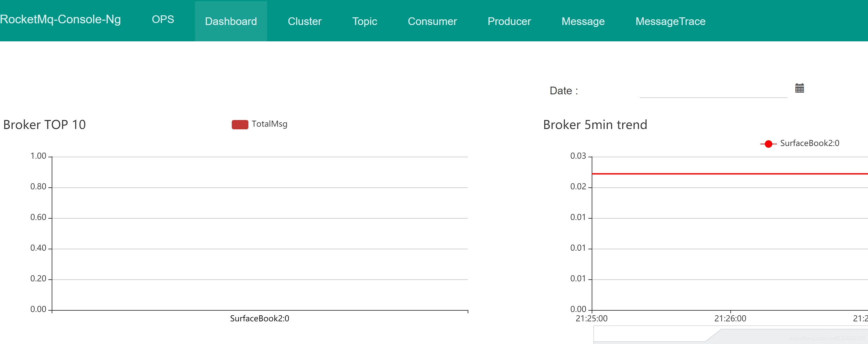The image size is (868, 344).
Task: Click the 21:25:00 time axis label
Action: [591, 318]
